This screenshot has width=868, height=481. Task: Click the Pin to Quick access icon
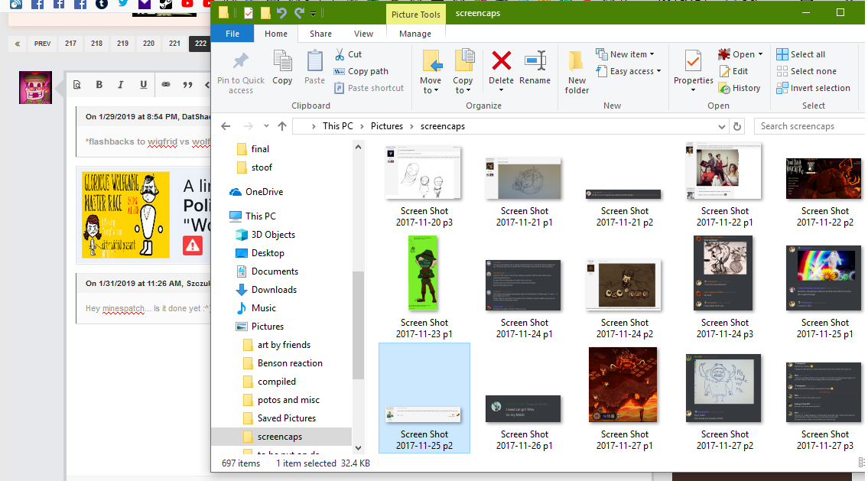[240, 62]
